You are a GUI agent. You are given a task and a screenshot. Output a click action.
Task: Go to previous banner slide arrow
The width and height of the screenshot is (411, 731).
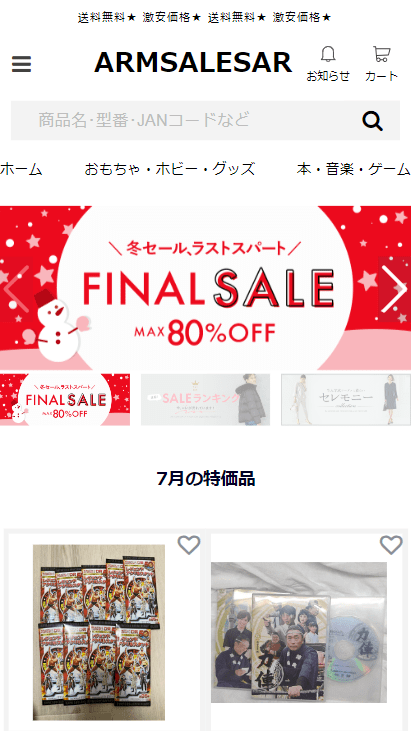pos(16,290)
